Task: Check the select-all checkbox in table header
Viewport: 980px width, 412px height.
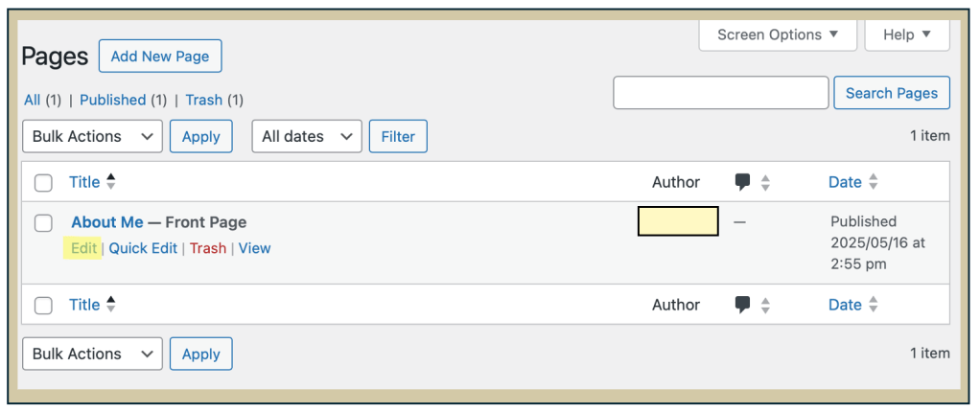Action: pyautogui.click(x=43, y=183)
